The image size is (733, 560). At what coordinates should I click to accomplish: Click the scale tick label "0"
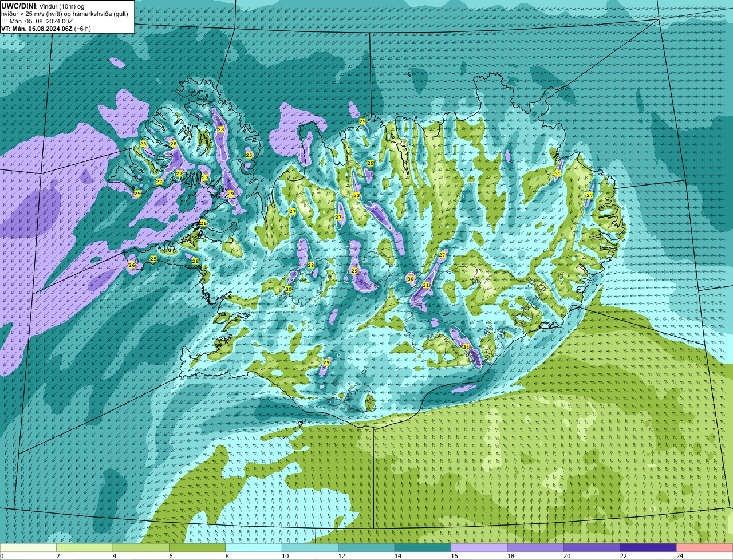click(2, 555)
